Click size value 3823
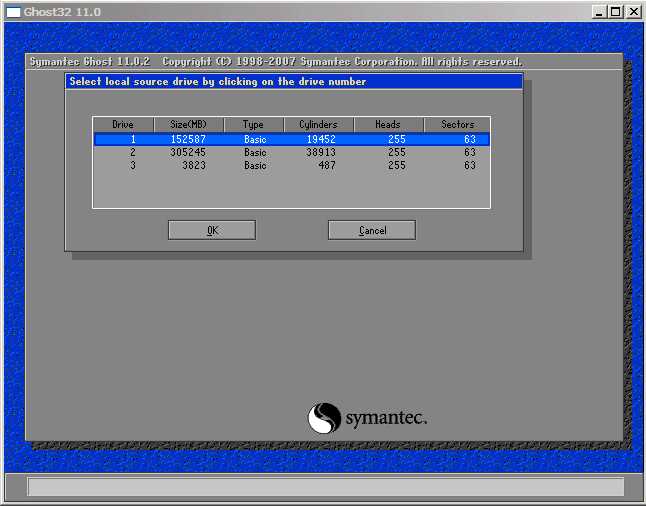The width and height of the screenshot is (646, 506). pos(194,165)
